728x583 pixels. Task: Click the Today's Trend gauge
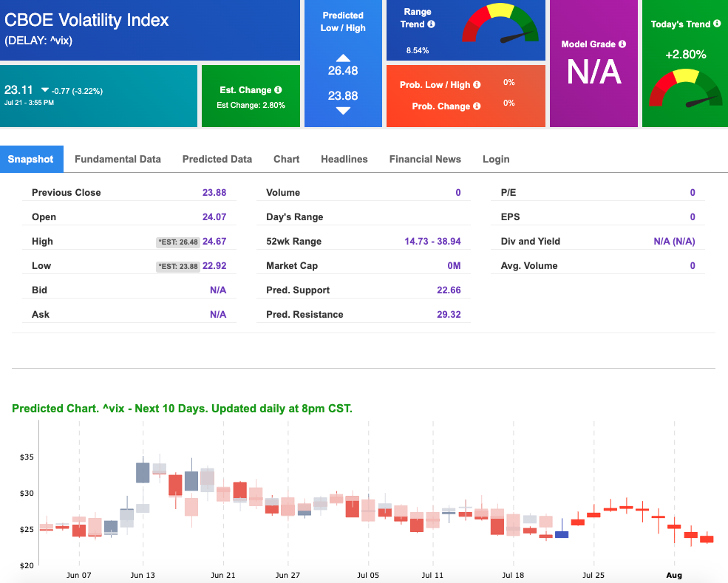686,88
